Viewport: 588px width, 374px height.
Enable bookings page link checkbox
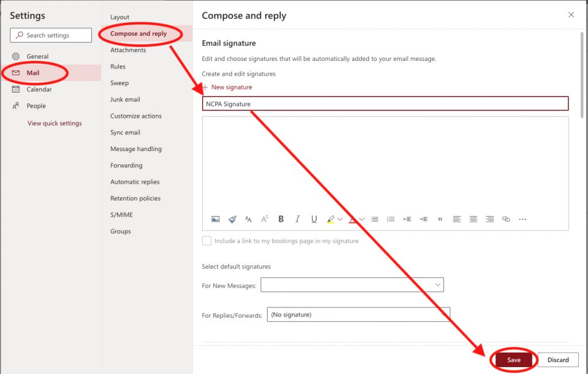tap(207, 241)
